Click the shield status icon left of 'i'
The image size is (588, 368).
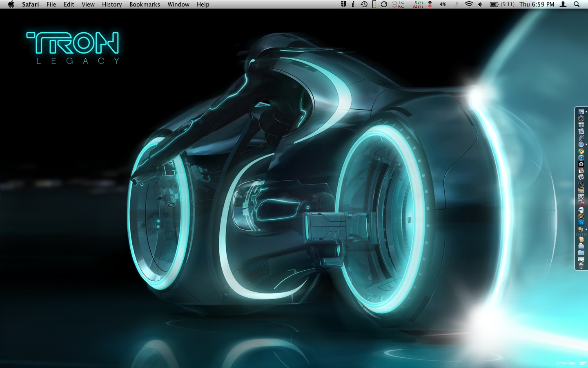click(x=343, y=4)
